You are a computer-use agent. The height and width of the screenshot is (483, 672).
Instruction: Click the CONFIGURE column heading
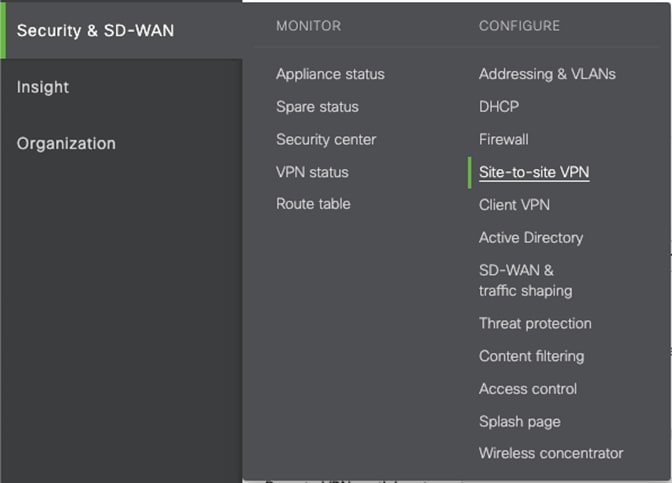(x=519, y=26)
